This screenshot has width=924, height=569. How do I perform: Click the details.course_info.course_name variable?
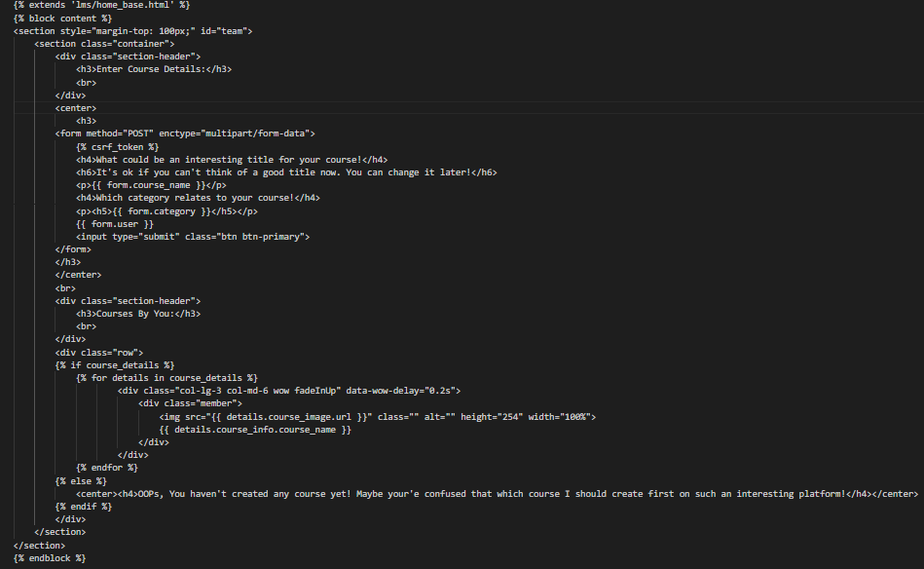click(254, 430)
